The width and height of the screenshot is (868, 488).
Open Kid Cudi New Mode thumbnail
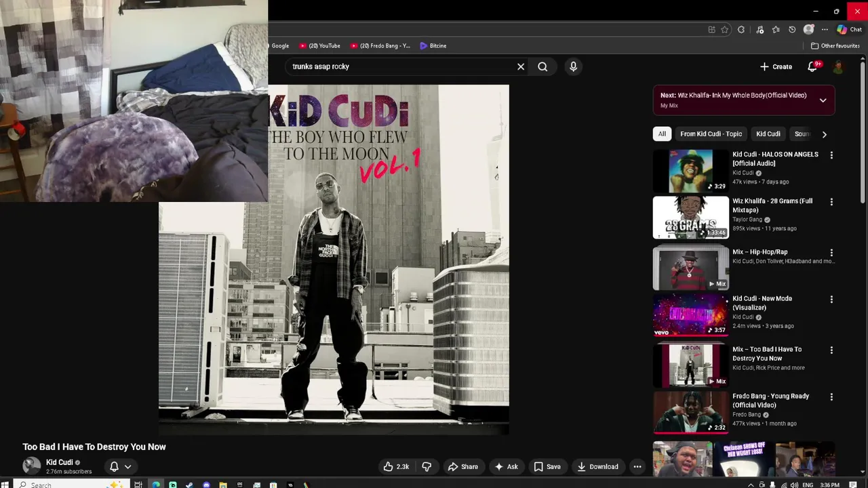click(x=690, y=315)
